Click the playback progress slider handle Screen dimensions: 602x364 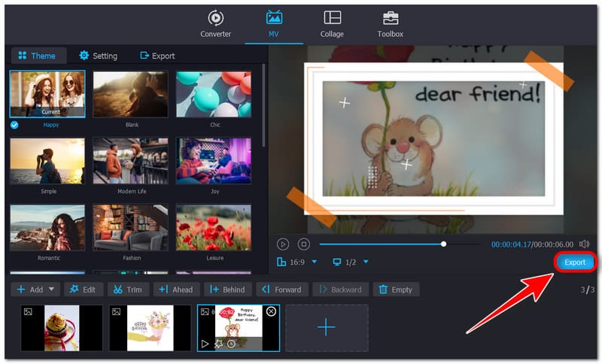pyautogui.click(x=443, y=244)
